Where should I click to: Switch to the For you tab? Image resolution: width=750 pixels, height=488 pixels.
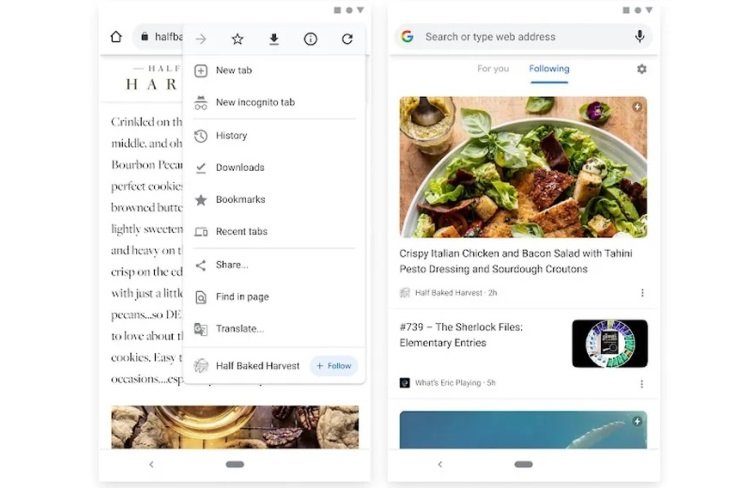[493, 69]
